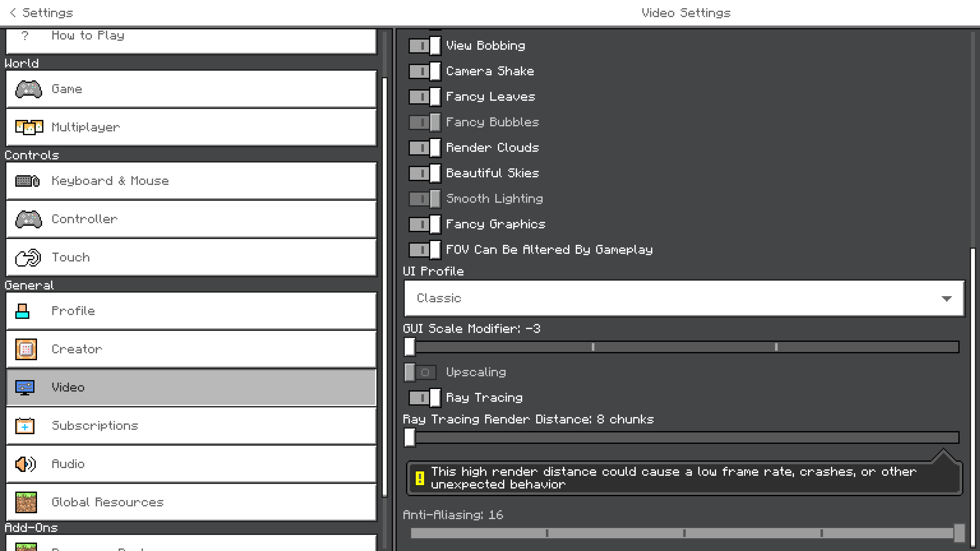
Task: Click the GUI Scale Modifier slider track
Action: pos(685,347)
